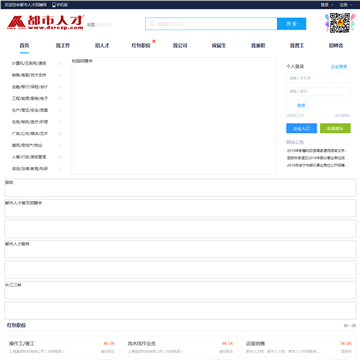Click the QR code image at top right

pyautogui.click(x=340, y=23)
